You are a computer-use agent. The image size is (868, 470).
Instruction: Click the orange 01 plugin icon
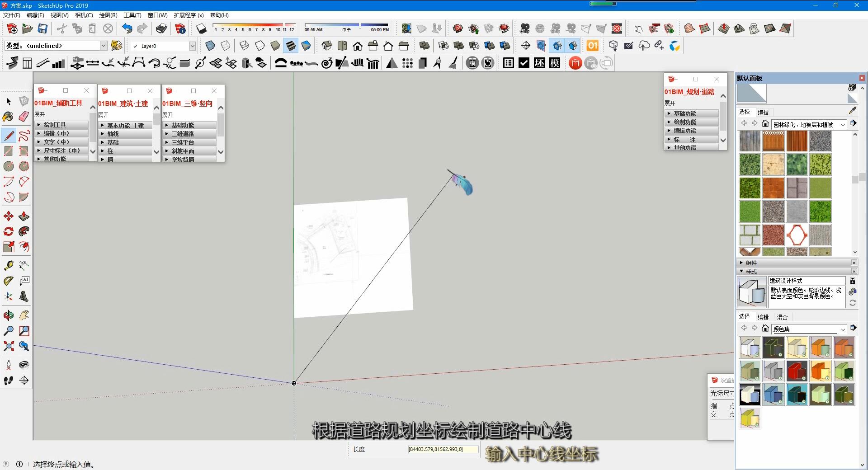pyautogui.click(x=592, y=46)
